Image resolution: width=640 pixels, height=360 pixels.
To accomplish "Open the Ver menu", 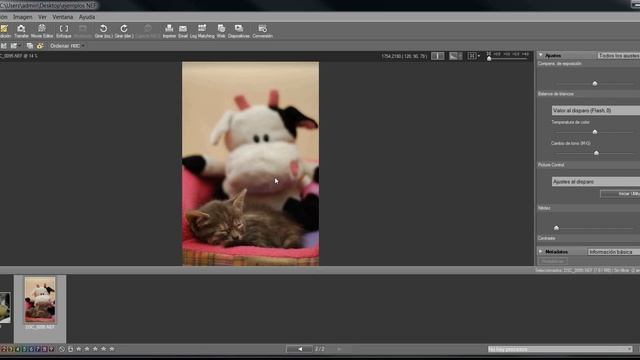I will click(42, 17).
